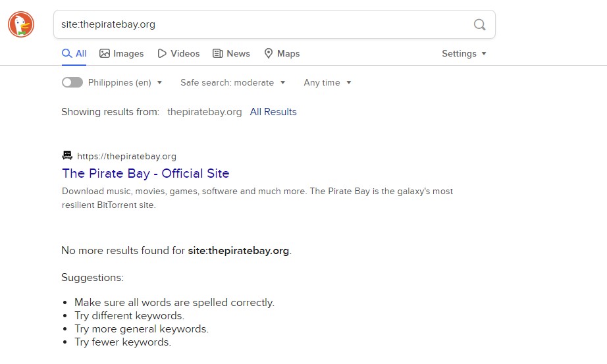Screen dimensions: 607x364
Task: Click the magnifying glass search button
Action: coord(479,24)
